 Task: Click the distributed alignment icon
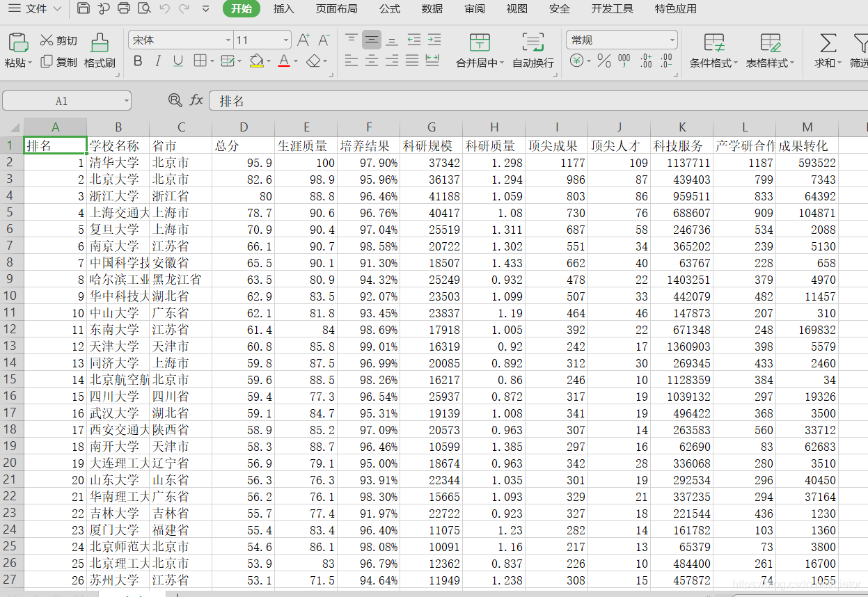[x=433, y=61]
